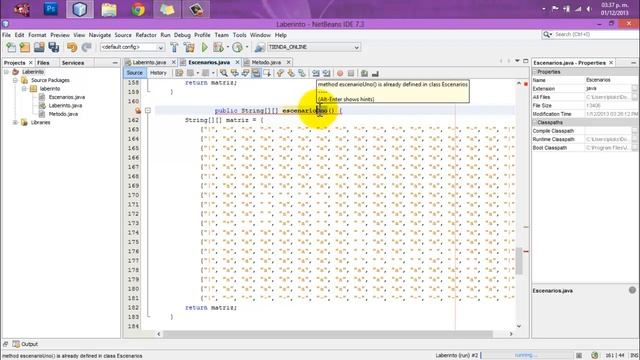Click the red Start Macro Recording icon
640x360 pixels.
[340, 73]
